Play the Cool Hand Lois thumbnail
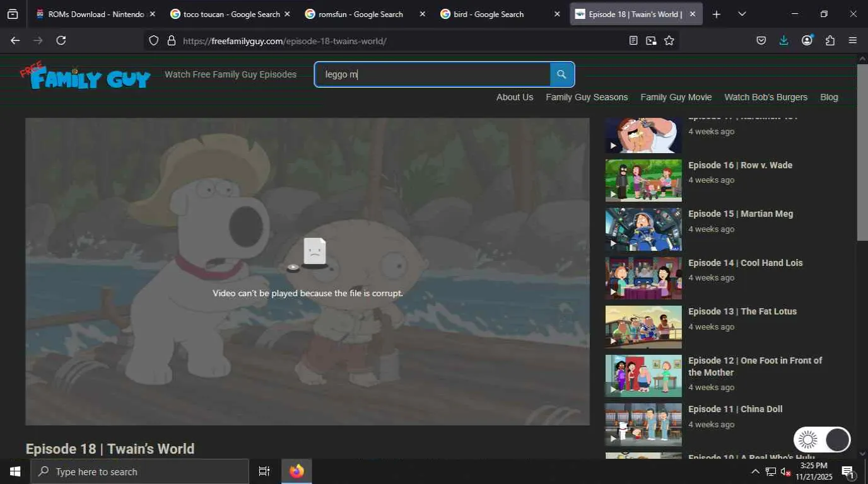 [643, 278]
